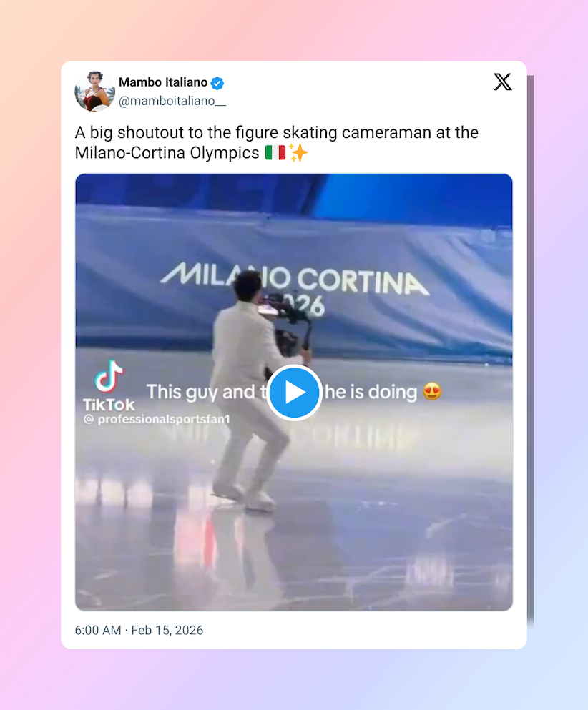The width and height of the screenshot is (588, 710).
Task: Play the figure skating cameraman video
Action: pos(294,393)
